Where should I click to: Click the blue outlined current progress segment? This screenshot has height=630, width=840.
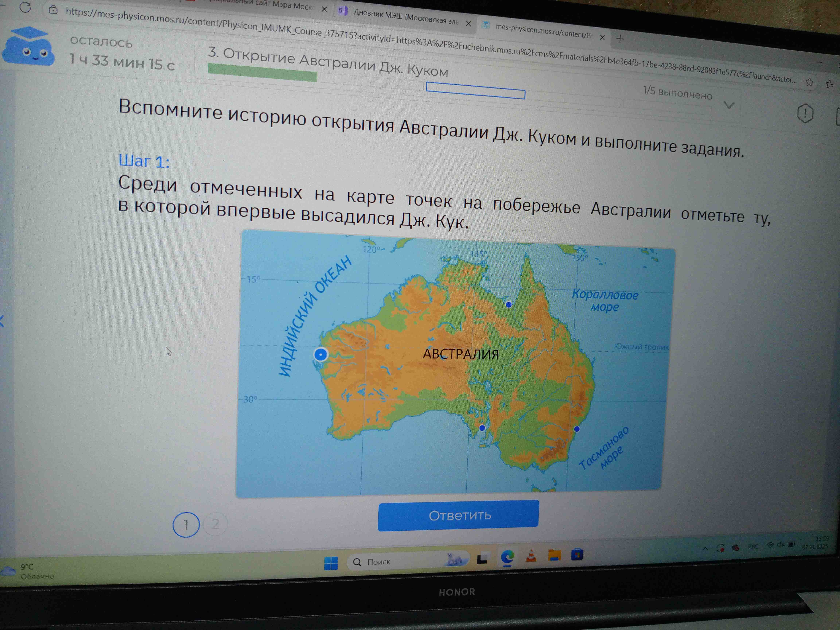click(475, 90)
